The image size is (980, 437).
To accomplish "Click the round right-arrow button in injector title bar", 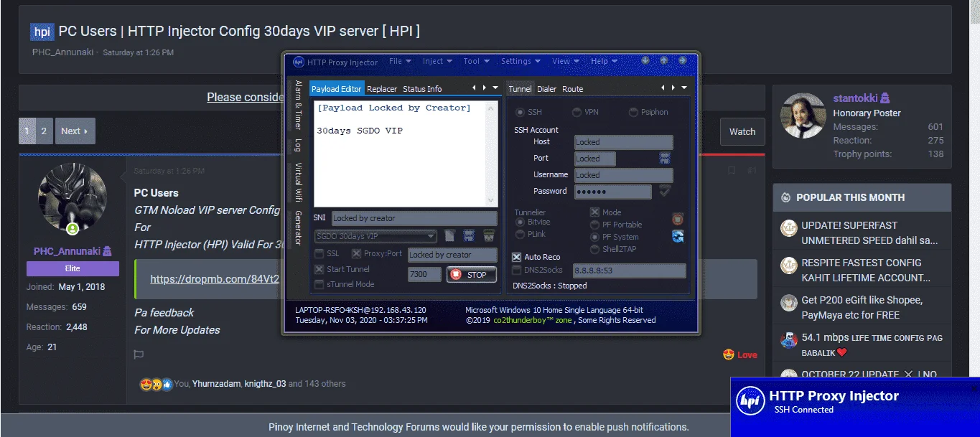I will pos(682,60).
